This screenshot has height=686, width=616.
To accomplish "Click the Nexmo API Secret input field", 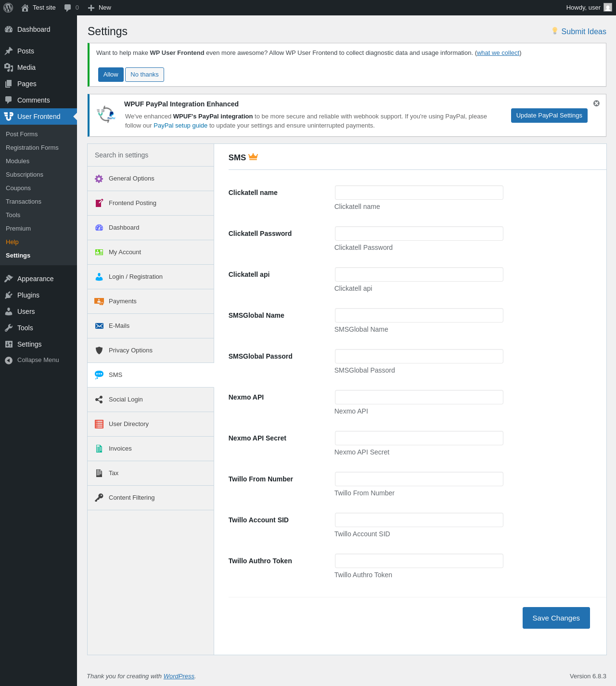I will (x=419, y=438).
